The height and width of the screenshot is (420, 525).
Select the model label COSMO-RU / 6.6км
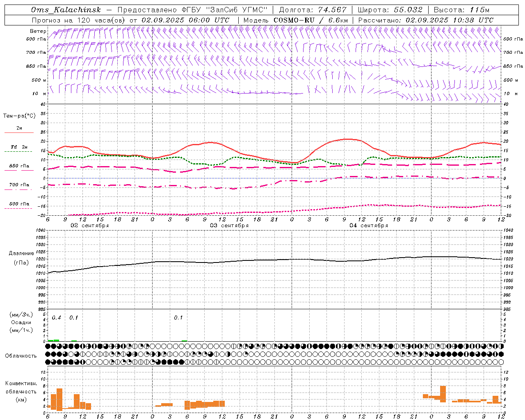coord(311,20)
